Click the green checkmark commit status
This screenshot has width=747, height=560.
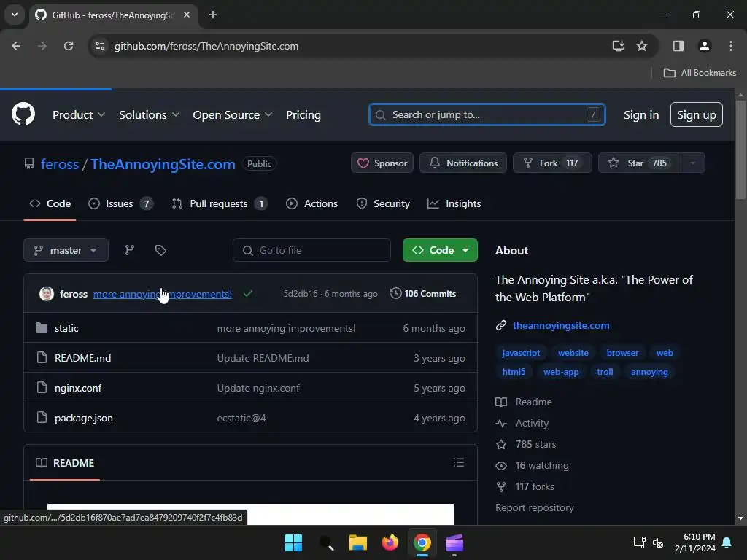pyautogui.click(x=248, y=293)
